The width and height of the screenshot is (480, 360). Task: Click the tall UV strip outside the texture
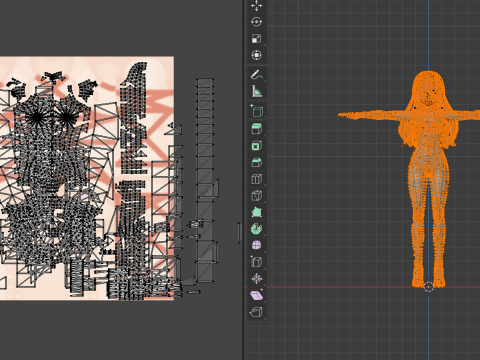click(x=205, y=180)
